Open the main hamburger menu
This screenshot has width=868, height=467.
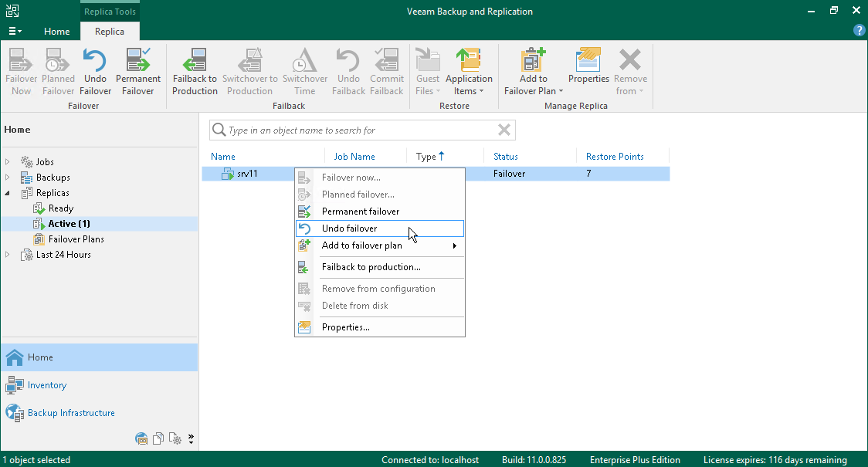pos(15,32)
